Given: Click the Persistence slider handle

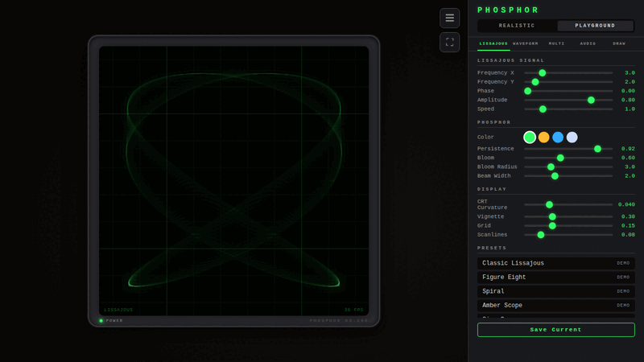Looking at the screenshot, I should click(x=597, y=149).
